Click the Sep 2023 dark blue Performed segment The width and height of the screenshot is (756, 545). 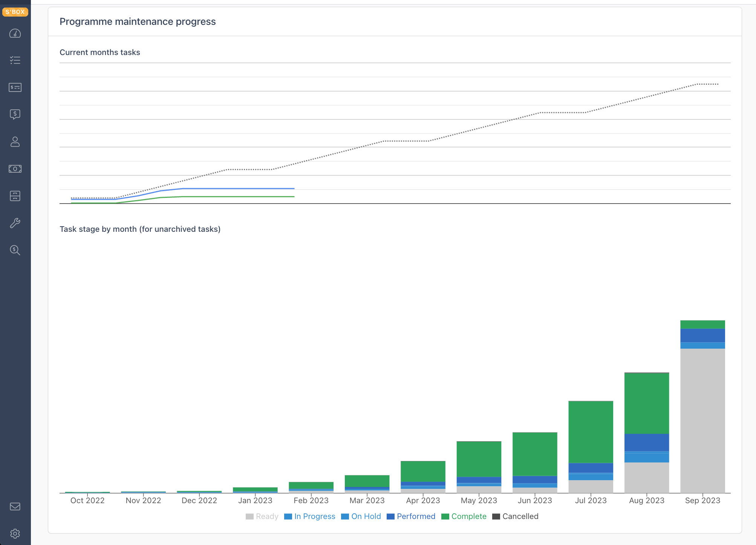[x=702, y=335]
